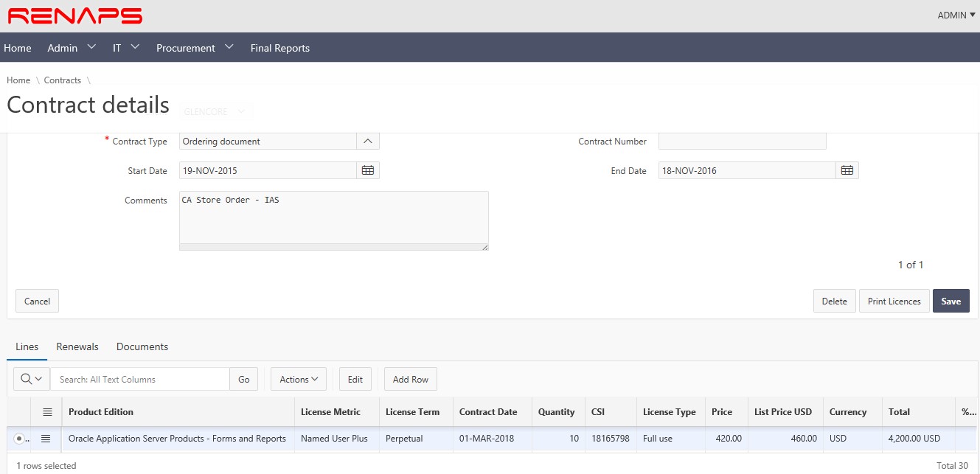This screenshot has width=980, height=474.
Task: Select the Oracle Application Server row radio
Action: pyautogui.click(x=19, y=439)
